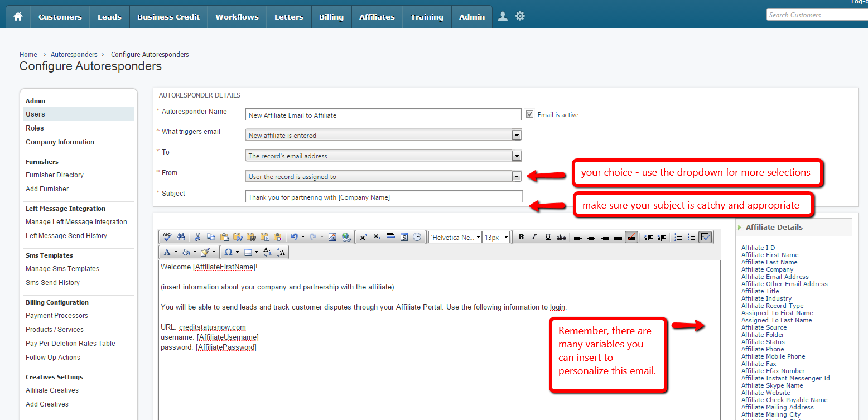Click the Insert Image icon in editor
The image size is (868, 420).
point(332,237)
